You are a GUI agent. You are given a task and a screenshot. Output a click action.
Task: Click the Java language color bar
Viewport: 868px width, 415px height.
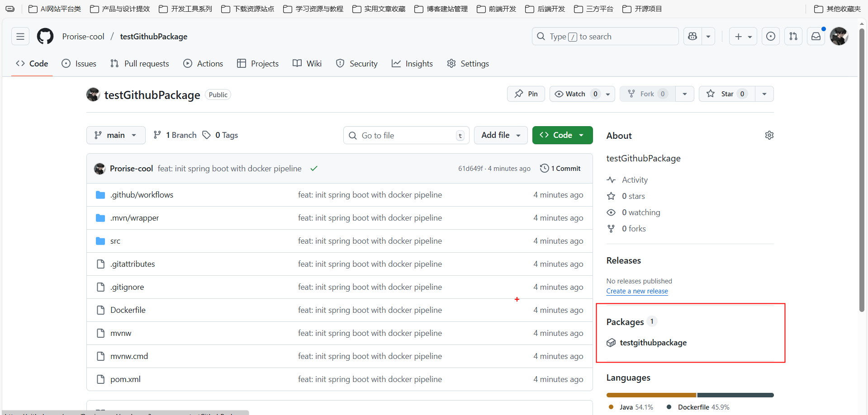coord(651,395)
